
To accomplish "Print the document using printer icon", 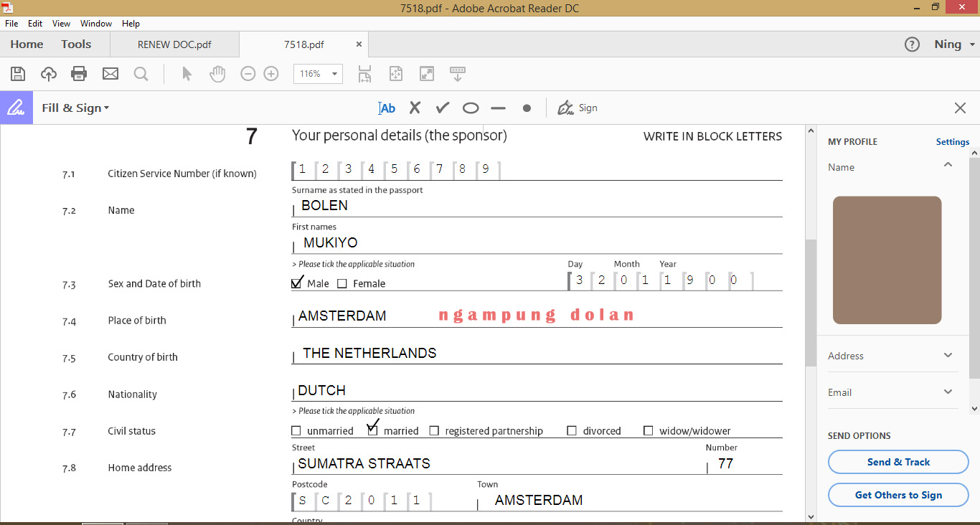I will coord(79,73).
